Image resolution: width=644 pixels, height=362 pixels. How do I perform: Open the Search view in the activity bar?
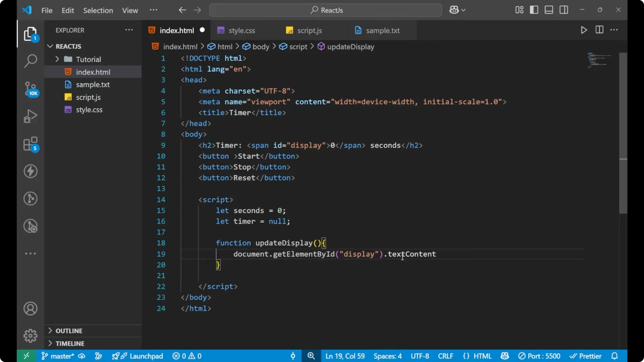[31, 61]
